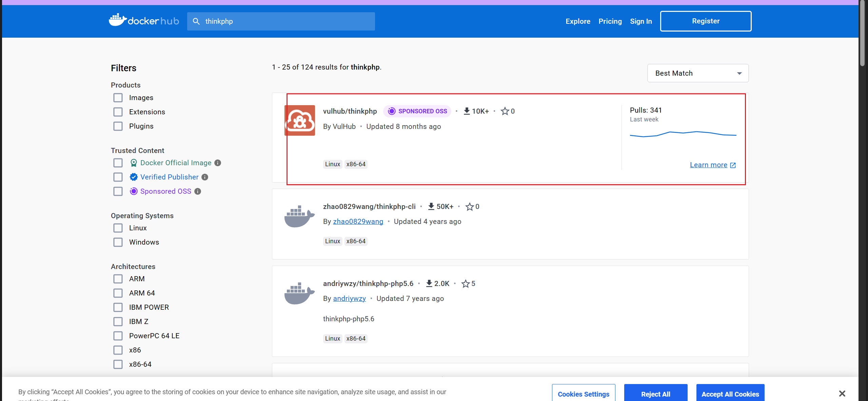Click inside the thinkphp search field

pyautogui.click(x=281, y=21)
